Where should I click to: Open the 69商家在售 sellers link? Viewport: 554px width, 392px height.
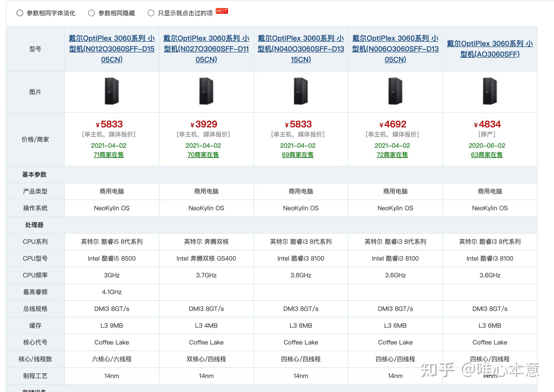coord(298,155)
